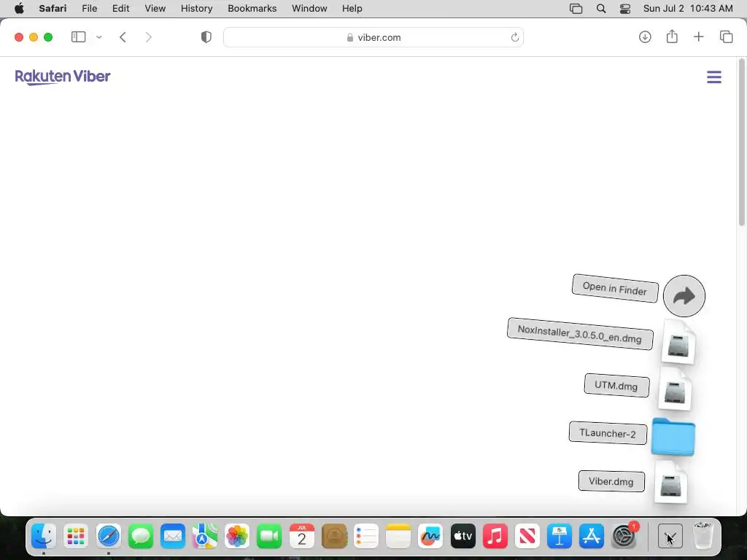The height and width of the screenshot is (560, 747).
Task: Open Viber.dmg from the Downloads stack
Action: (671, 483)
